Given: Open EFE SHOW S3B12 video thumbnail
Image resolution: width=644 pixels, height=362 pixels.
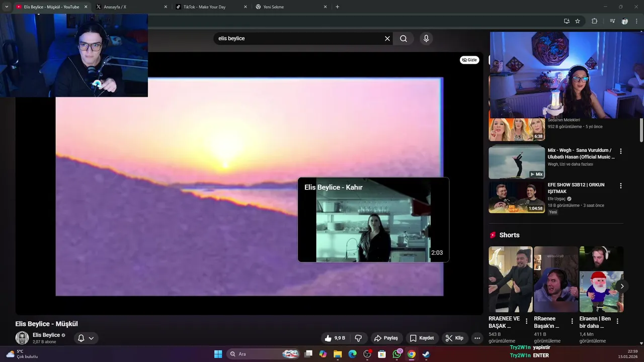Looking at the screenshot, I should pos(517,197).
